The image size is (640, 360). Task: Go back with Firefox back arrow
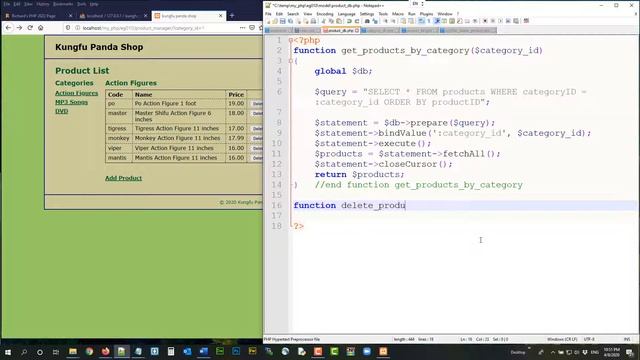click(x=9, y=28)
